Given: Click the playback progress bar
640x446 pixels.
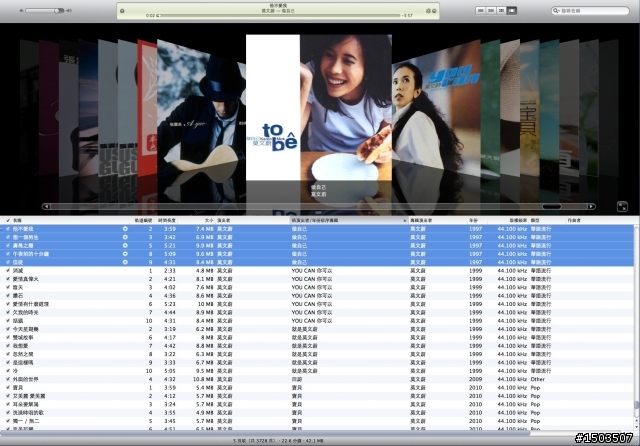Looking at the screenshot, I should 280,16.
